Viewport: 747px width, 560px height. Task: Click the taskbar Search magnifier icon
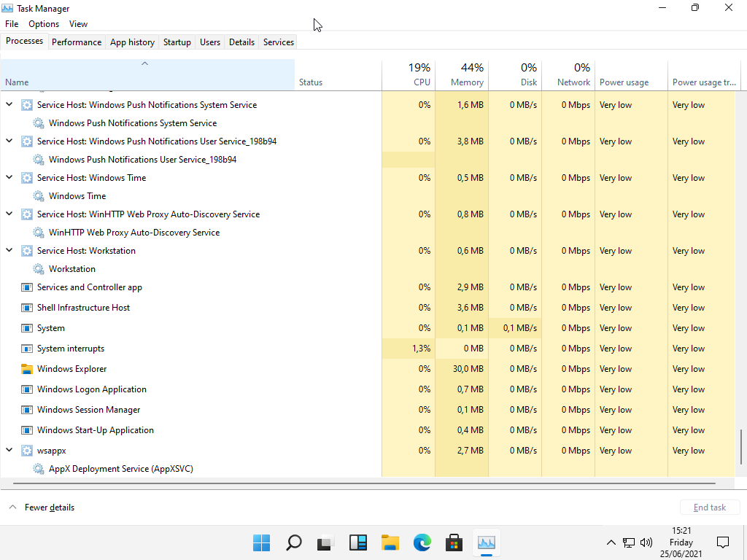293,542
